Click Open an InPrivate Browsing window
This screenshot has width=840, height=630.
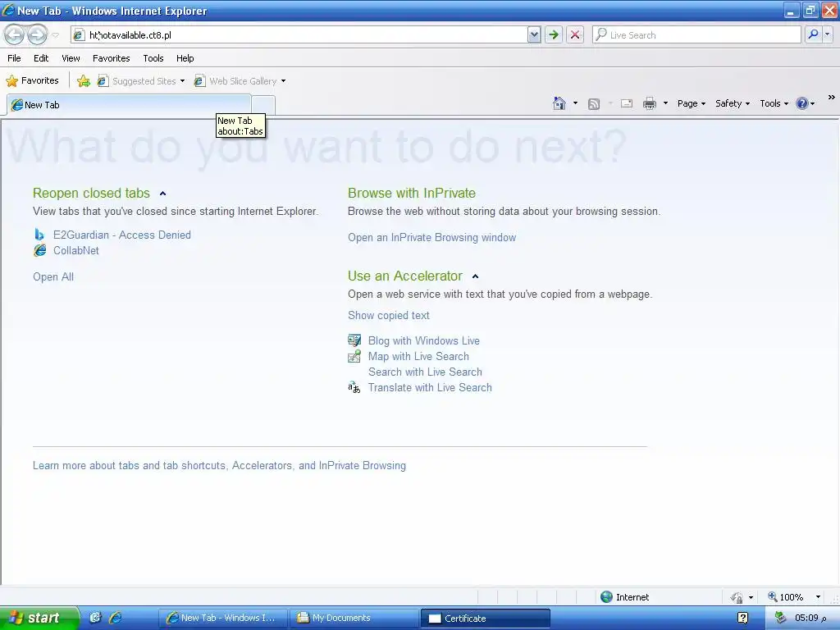pyautogui.click(x=431, y=237)
